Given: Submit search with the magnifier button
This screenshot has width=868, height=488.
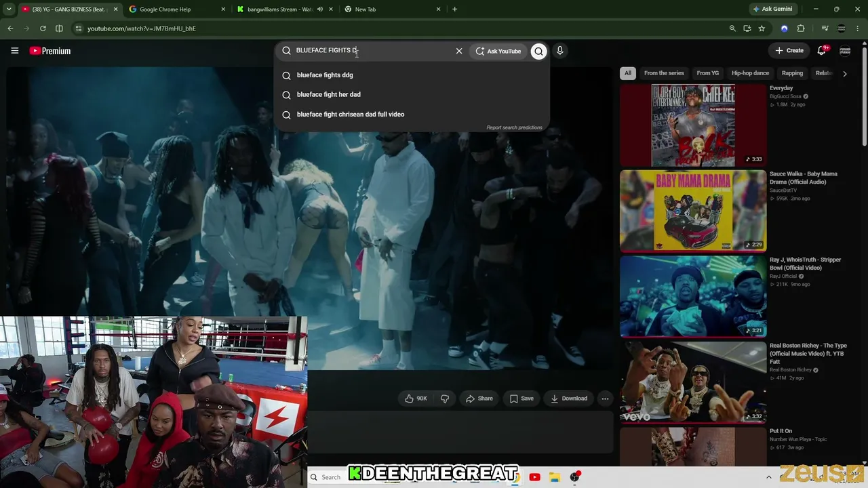Looking at the screenshot, I should coord(538,51).
